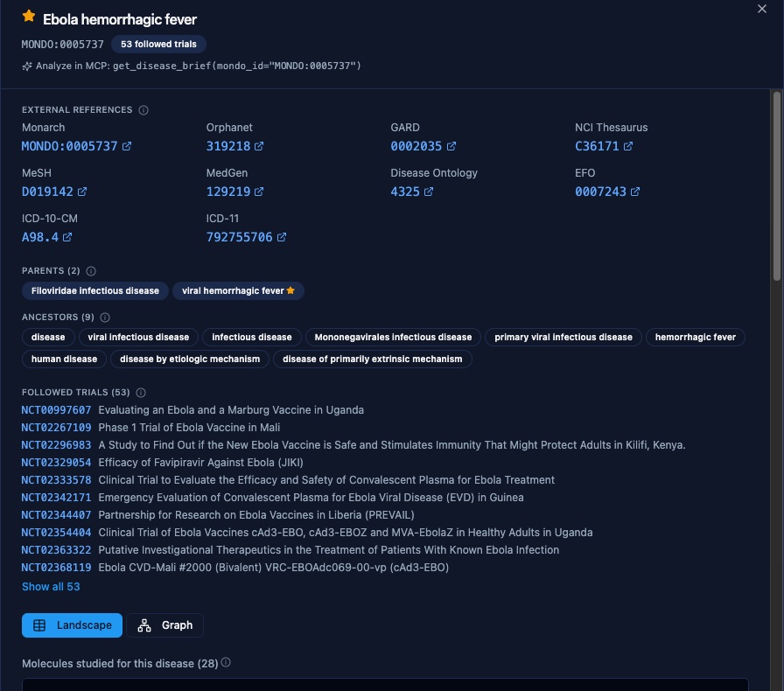Select the disease ancestor chip
784x691 pixels.
(x=48, y=337)
